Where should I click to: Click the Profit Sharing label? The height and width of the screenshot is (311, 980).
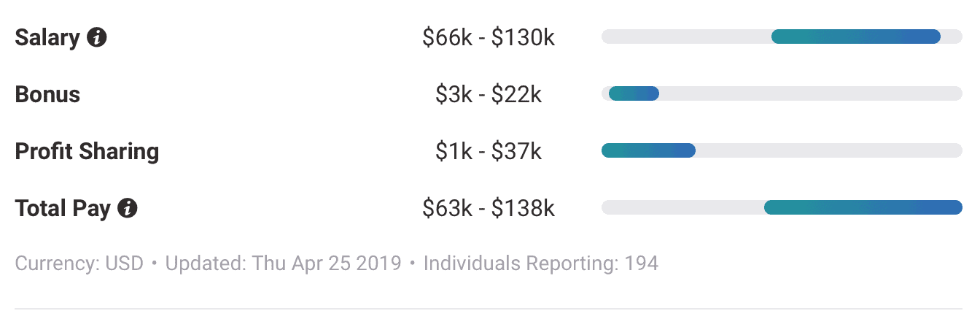tap(87, 151)
